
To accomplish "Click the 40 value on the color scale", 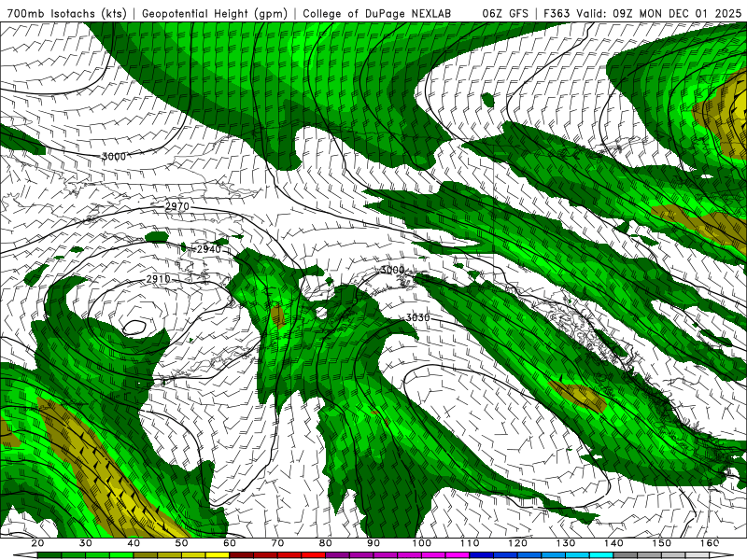I will click(x=134, y=543).
